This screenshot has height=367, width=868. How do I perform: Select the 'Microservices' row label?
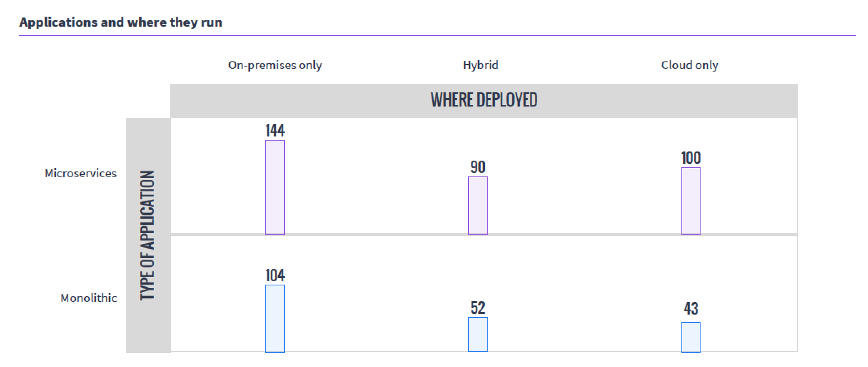(80, 174)
